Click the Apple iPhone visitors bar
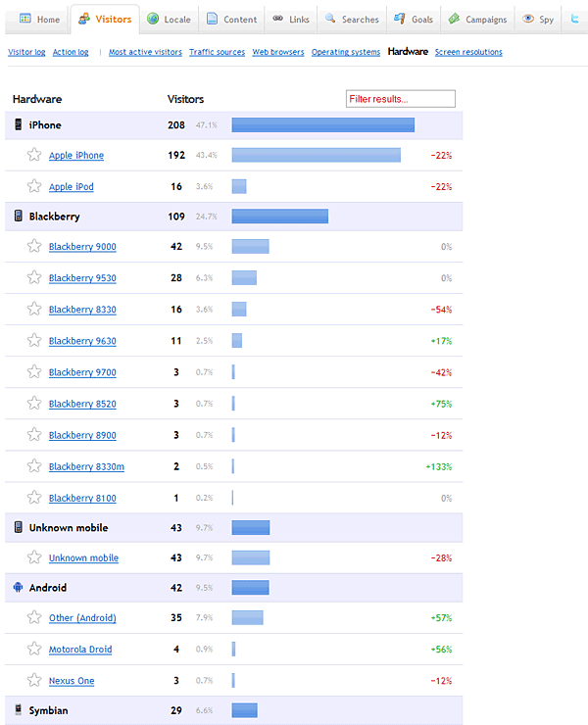 coord(316,155)
